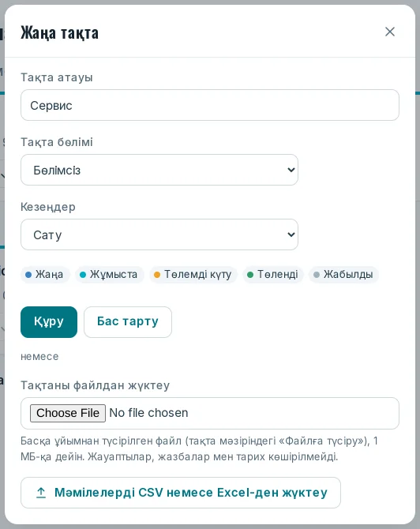Viewport: 420px width, 529px height.
Task: Click the Кезеңдер label
Action: click(48, 207)
